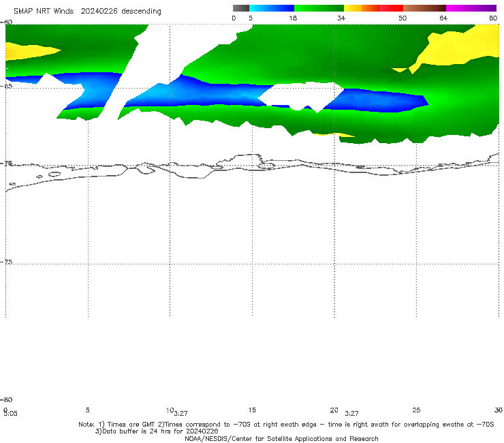504x443 pixels.
Task: Select the gray 0–5 segment of color bar
Action: (240, 8)
